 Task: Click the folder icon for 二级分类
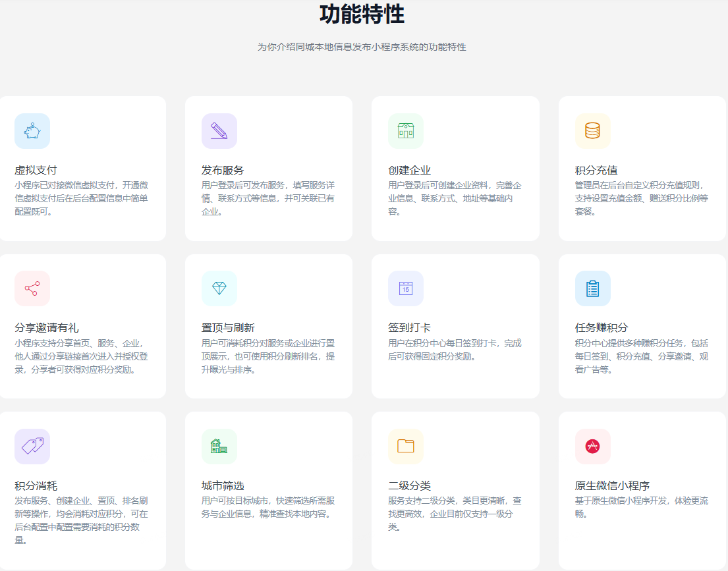tap(406, 446)
